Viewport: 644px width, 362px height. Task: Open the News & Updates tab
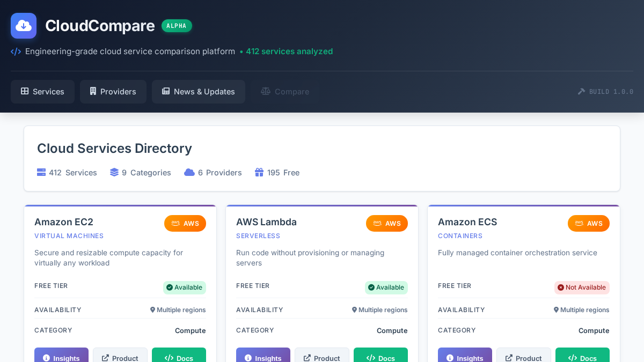pos(199,92)
